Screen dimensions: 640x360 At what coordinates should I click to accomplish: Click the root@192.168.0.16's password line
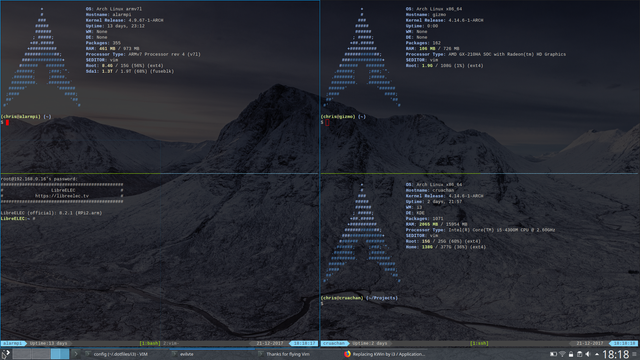coord(39,179)
